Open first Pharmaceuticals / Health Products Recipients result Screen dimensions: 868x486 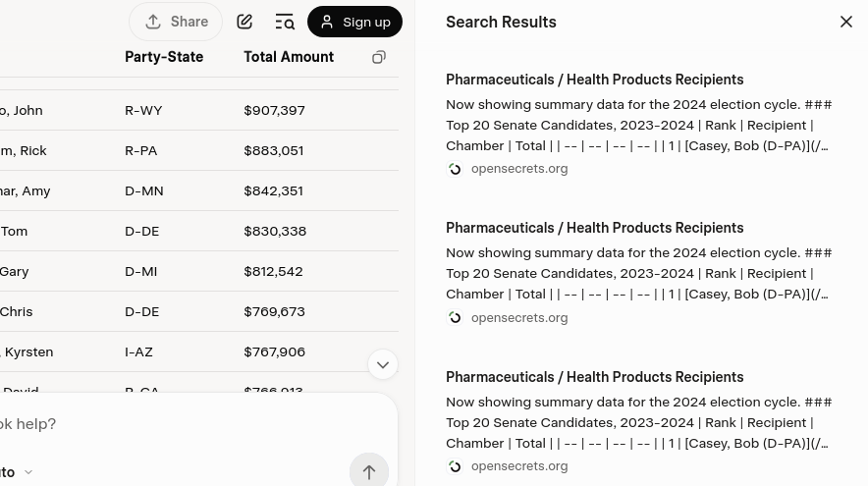pos(594,80)
